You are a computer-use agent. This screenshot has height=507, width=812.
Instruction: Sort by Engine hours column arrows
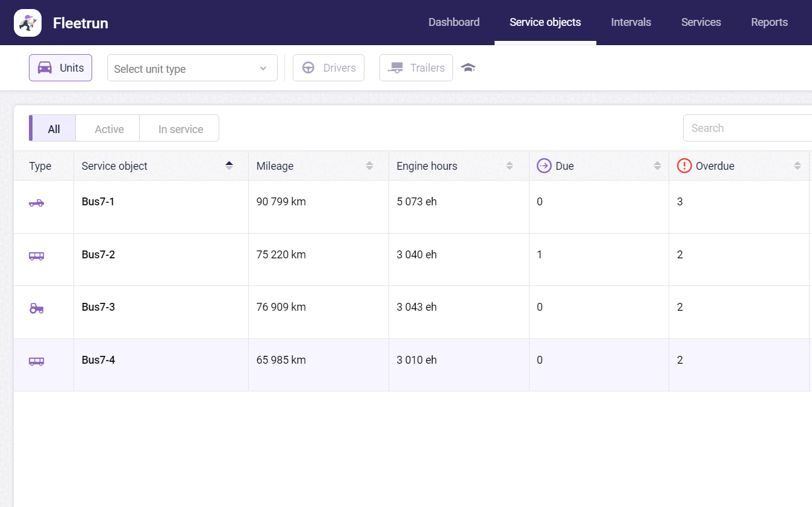[x=509, y=166]
